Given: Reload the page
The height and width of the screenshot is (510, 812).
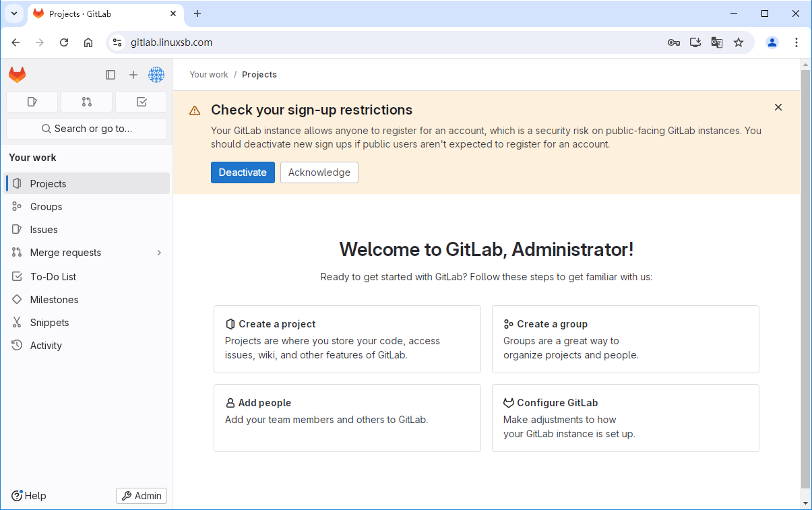Looking at the screenshot, I should 64,42.
